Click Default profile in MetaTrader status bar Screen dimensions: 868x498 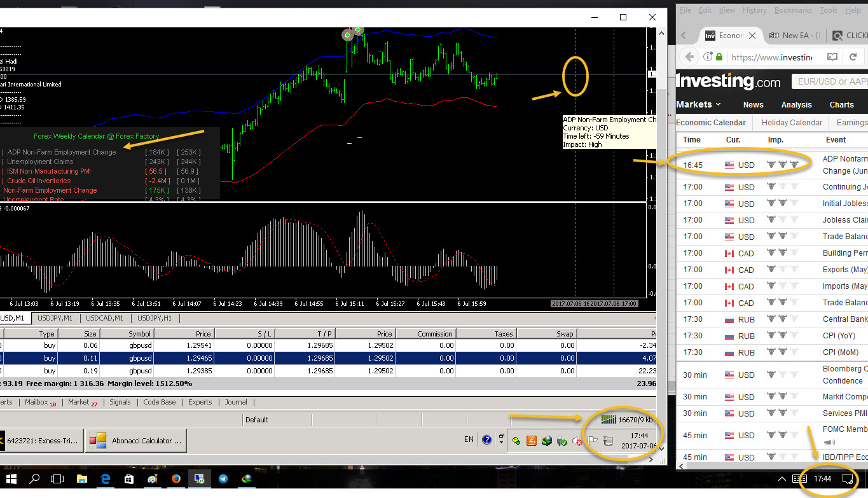pos(257,420)
